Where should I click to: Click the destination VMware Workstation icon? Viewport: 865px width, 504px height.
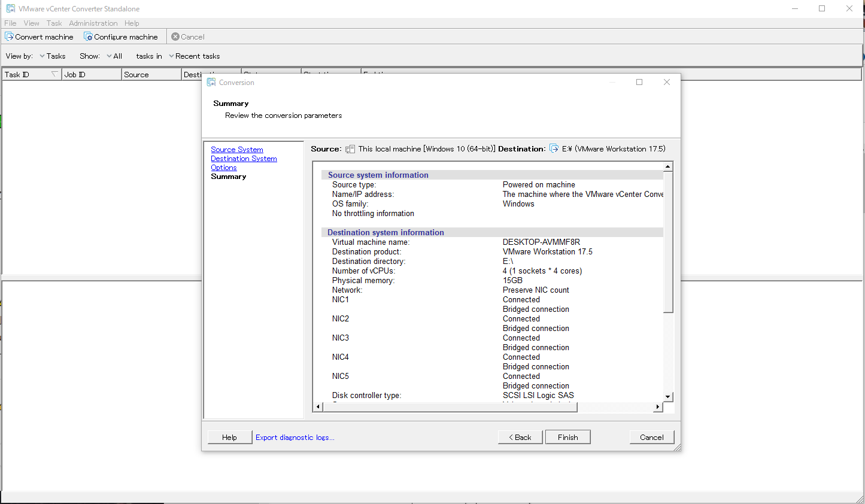pyautogui.click(x=554, y=148)
